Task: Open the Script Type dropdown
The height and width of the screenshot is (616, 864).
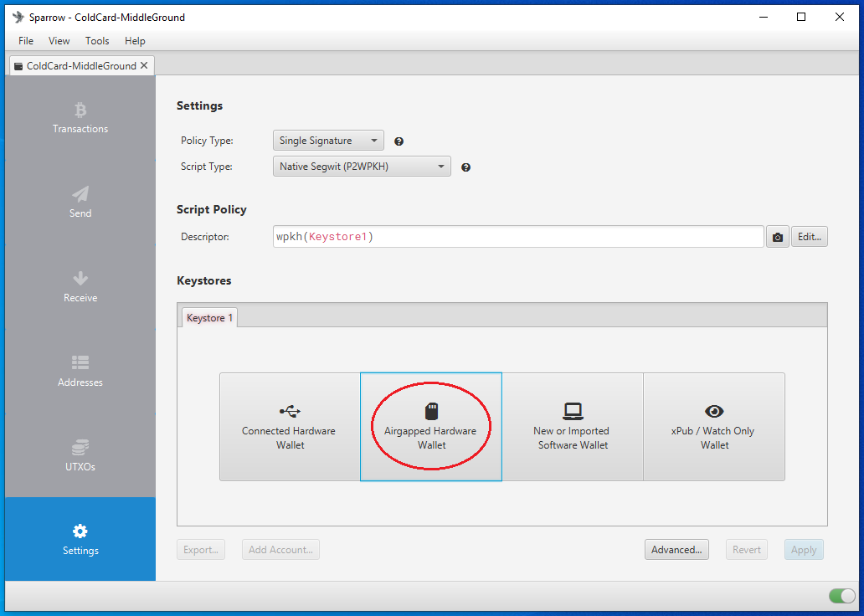Action: pyautogui.click(x=362, y=167)
